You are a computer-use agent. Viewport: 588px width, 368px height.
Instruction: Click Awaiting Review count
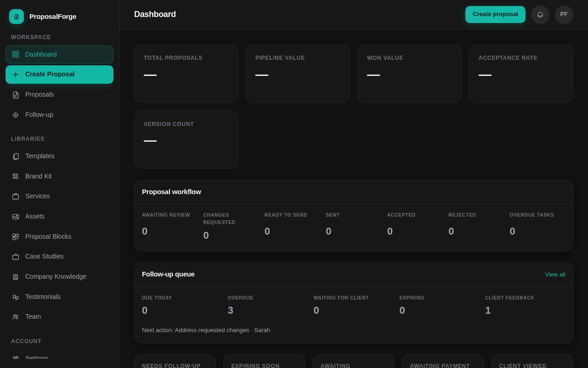pyautogui.click(x=145, y=231)
